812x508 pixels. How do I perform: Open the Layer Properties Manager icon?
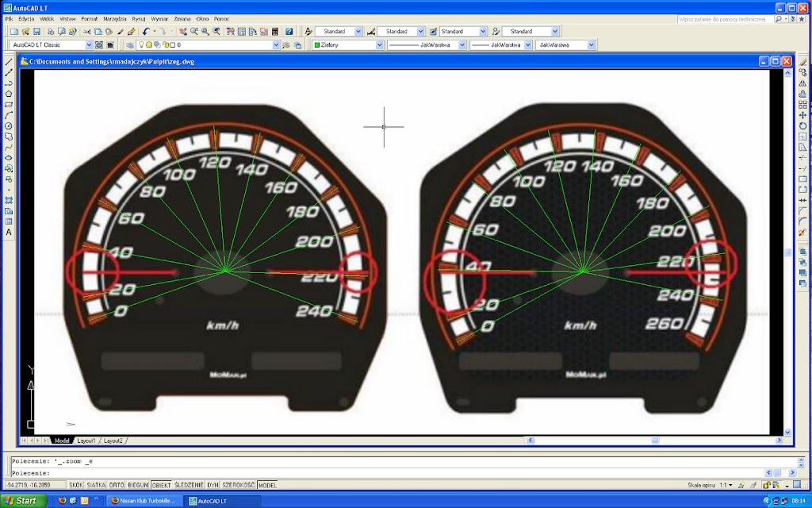tap(129, 45)
